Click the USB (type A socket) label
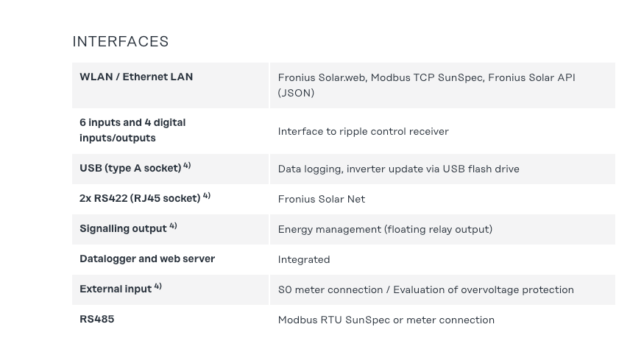This screenshot has height=355, width=644. 130,168
